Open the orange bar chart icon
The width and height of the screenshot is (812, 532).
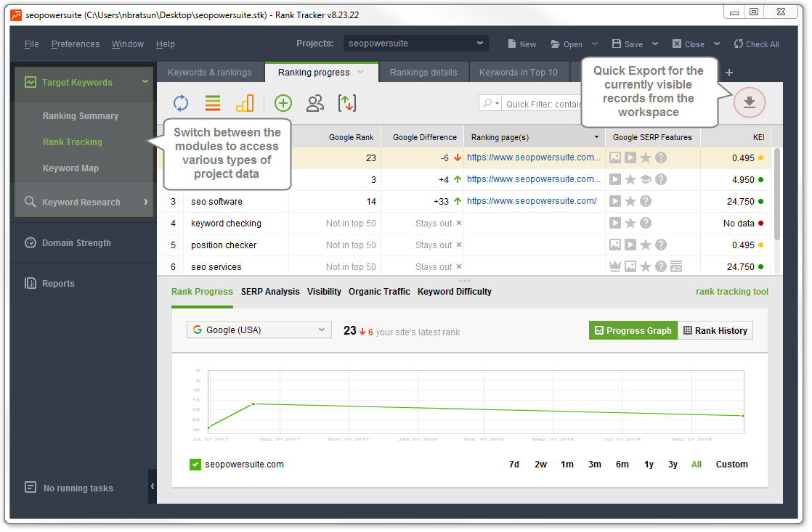245,103
